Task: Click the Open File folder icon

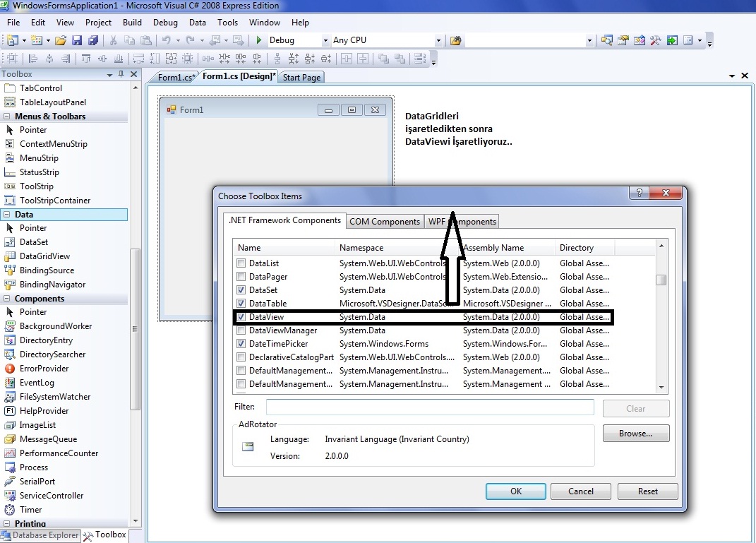Action: click(61, 40)
